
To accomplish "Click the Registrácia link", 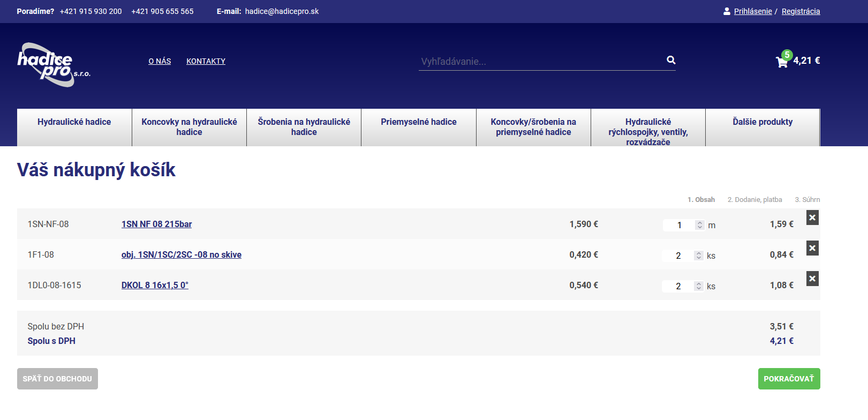I will pos(801,11).
